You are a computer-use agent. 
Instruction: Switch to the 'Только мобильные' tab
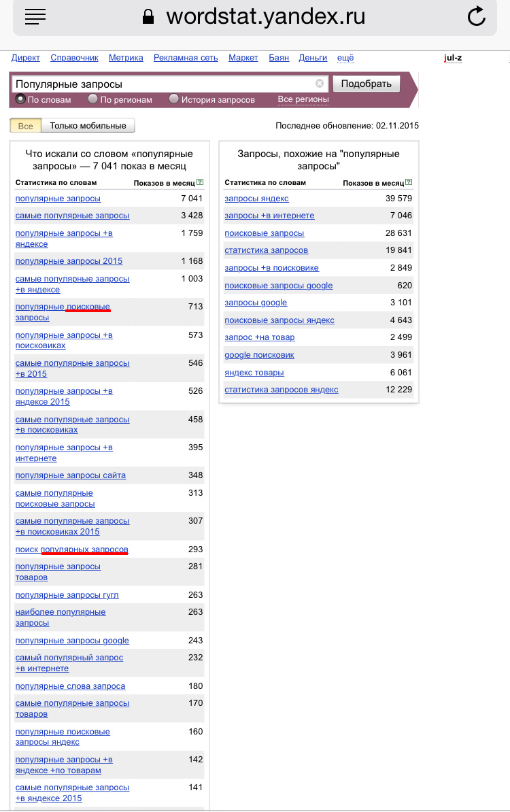tap(88, 126)
